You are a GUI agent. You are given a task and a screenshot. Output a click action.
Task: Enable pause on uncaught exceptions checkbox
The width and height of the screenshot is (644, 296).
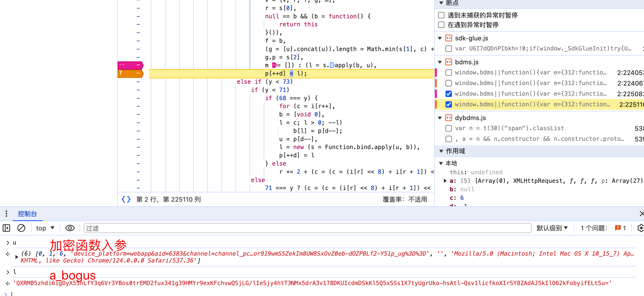[x=441, y=15]
